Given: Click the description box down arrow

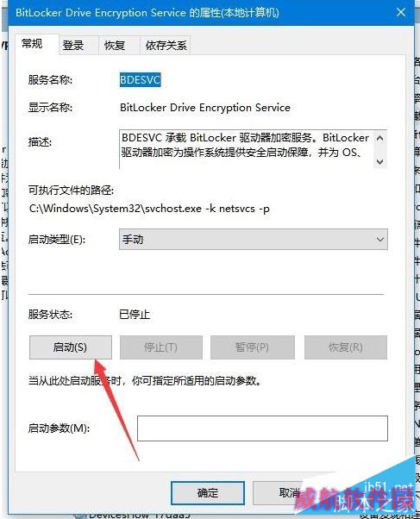Looking at the screenshot, I should pos(380,162).
